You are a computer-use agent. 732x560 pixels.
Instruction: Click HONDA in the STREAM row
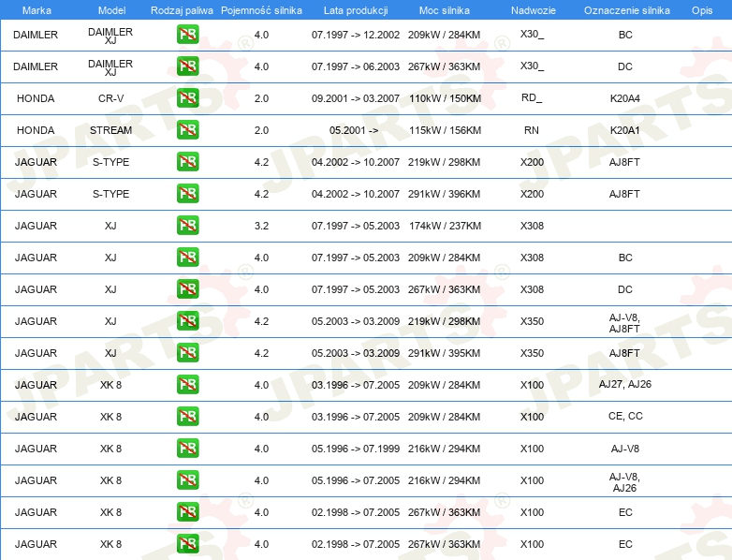(x=36, y=130)
